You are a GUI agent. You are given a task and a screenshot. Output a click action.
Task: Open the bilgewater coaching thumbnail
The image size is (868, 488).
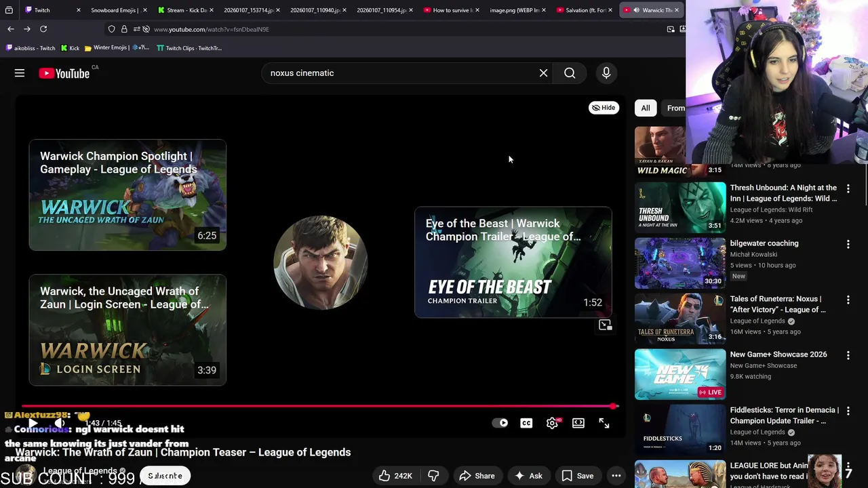click(680, 263)
